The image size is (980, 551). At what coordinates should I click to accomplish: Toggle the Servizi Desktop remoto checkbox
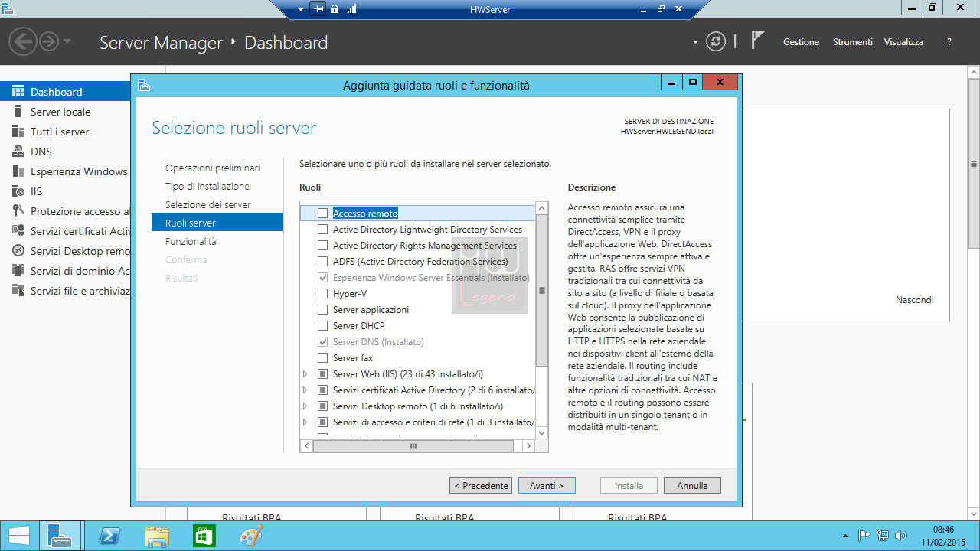322,406
